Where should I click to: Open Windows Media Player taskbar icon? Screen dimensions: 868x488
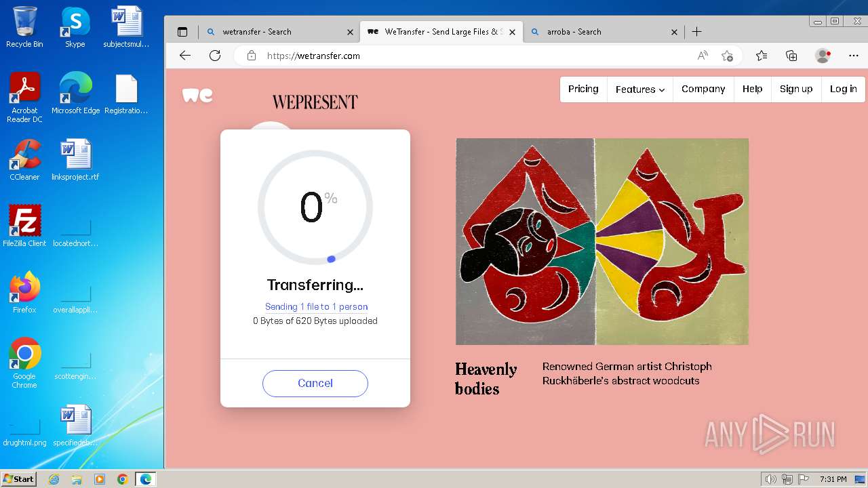[100, 479]
